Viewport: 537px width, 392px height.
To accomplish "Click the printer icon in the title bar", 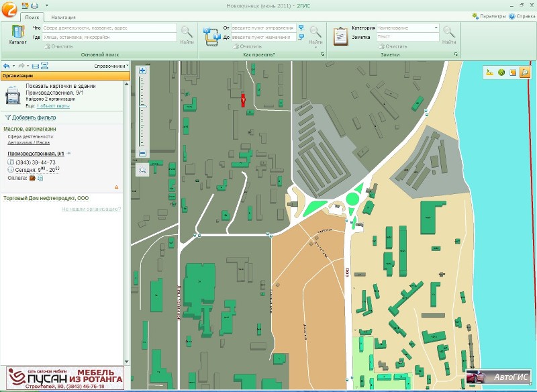I will (x=34, y=5).
